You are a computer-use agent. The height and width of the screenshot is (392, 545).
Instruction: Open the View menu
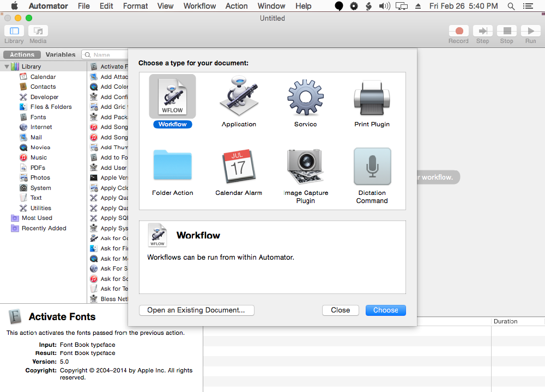(166, 6)
